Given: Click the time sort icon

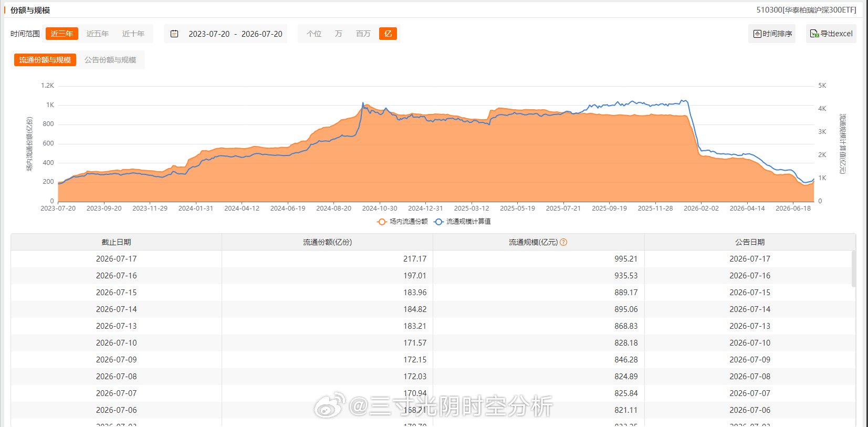Looking at the screenshot, I should pos(757,34).
